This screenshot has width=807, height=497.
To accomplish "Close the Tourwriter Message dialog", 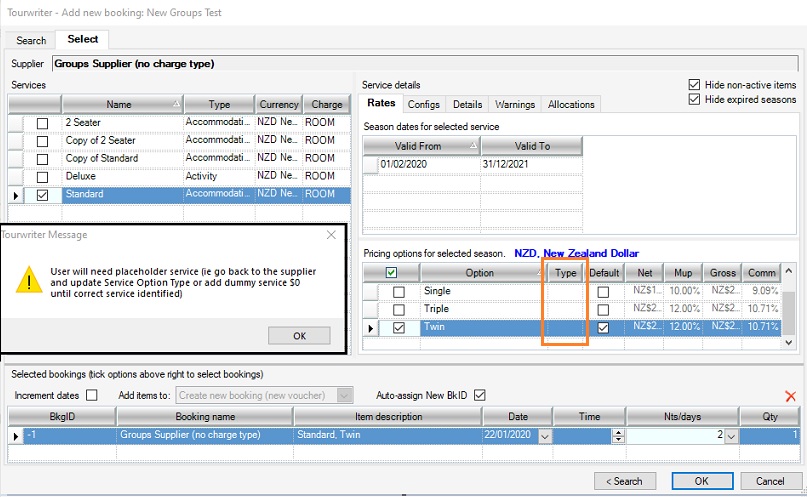I will coord(332,235).
